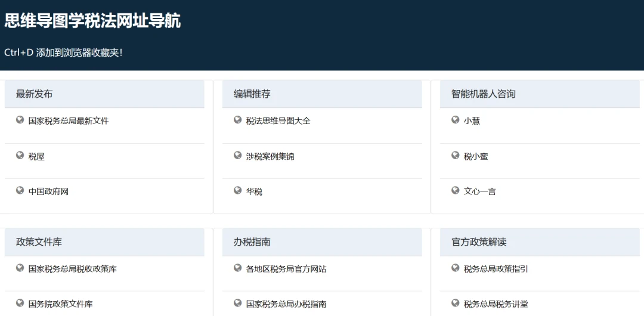The image size is (644, 316).
Task: Open the 中国政府网 link
Action: pyautogui.click(x=48, y=191)
